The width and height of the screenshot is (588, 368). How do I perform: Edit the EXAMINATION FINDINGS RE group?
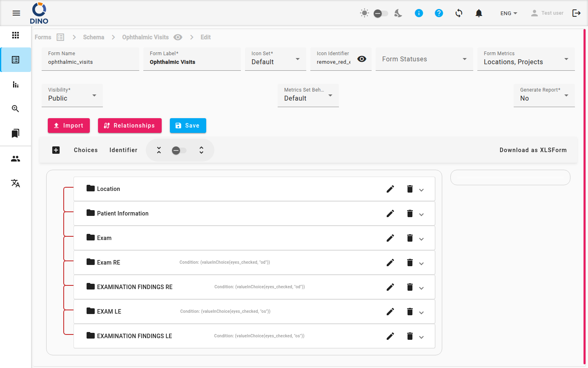tap(390, 287)
